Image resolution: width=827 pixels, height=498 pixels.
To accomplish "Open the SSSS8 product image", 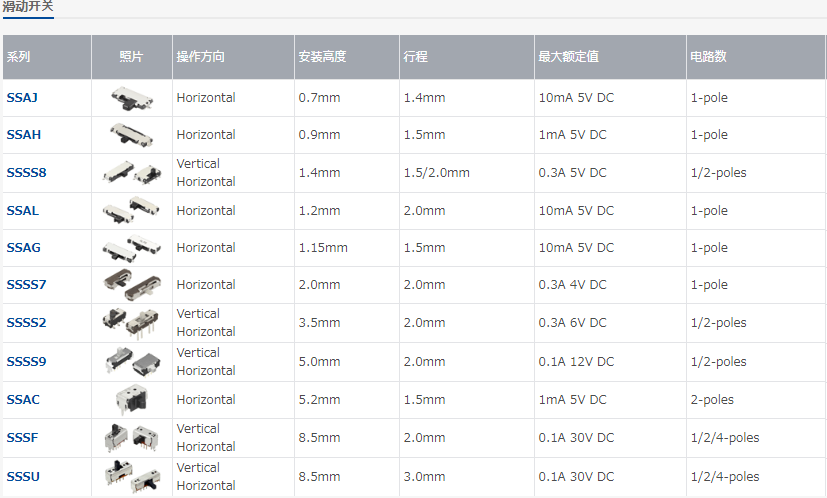I will pyautogui.click(x=130, y=173).
